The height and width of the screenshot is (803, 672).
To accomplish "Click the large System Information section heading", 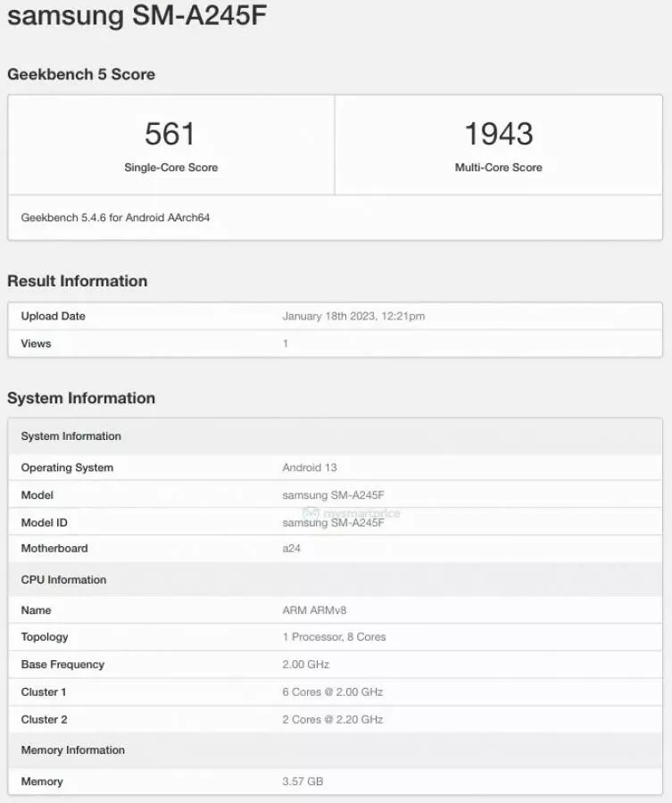I will click(81, 399).
